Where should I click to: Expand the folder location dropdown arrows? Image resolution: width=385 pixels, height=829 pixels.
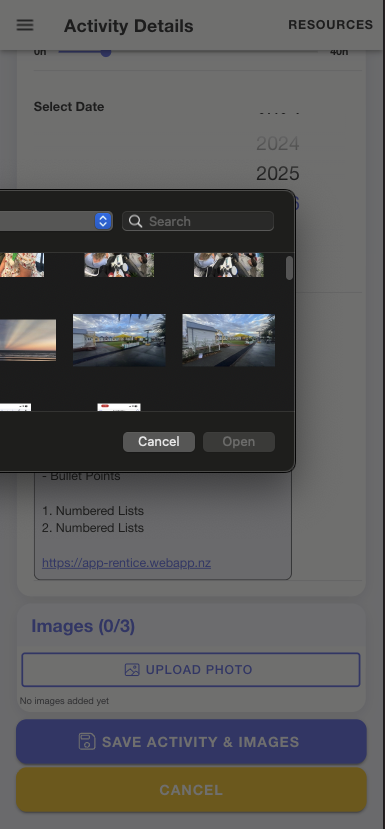(x=104, y=221)
